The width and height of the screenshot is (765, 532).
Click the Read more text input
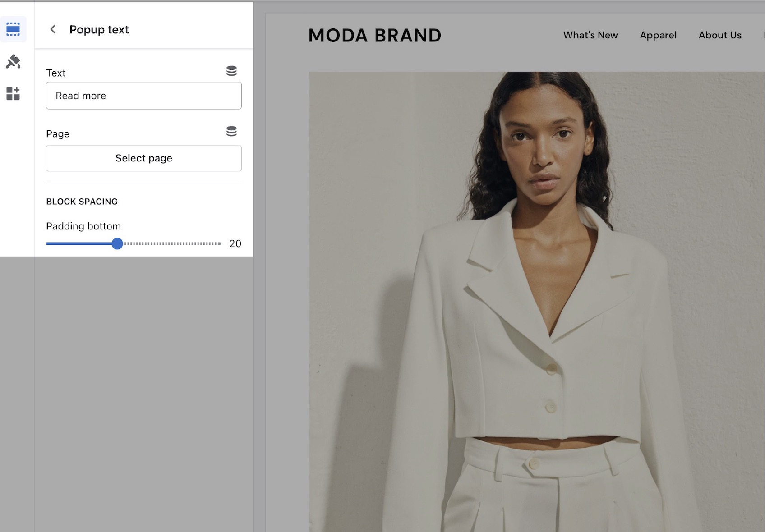[x=143, y=96]
